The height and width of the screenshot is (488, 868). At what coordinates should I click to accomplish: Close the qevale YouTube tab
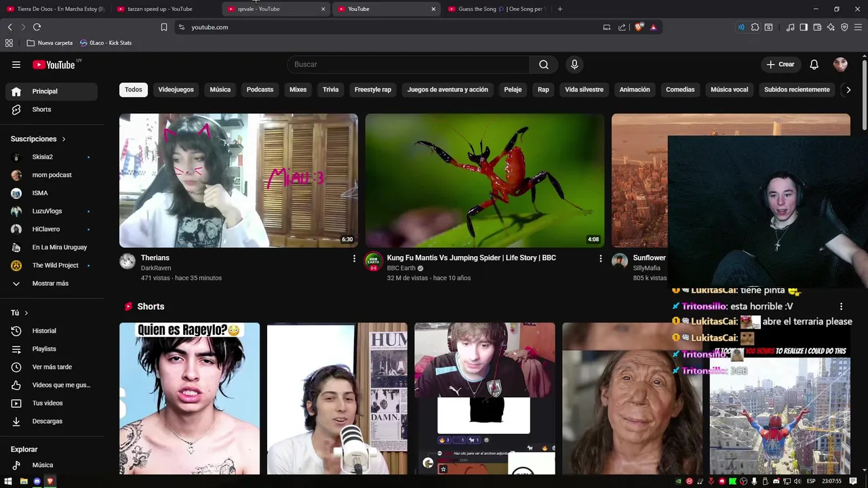point(323,9)
